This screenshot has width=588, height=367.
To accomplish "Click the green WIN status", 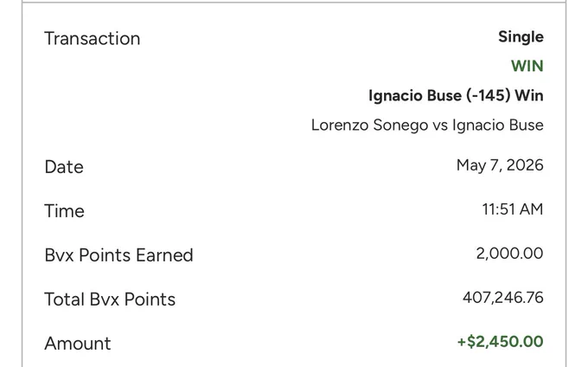I will 527,66.
